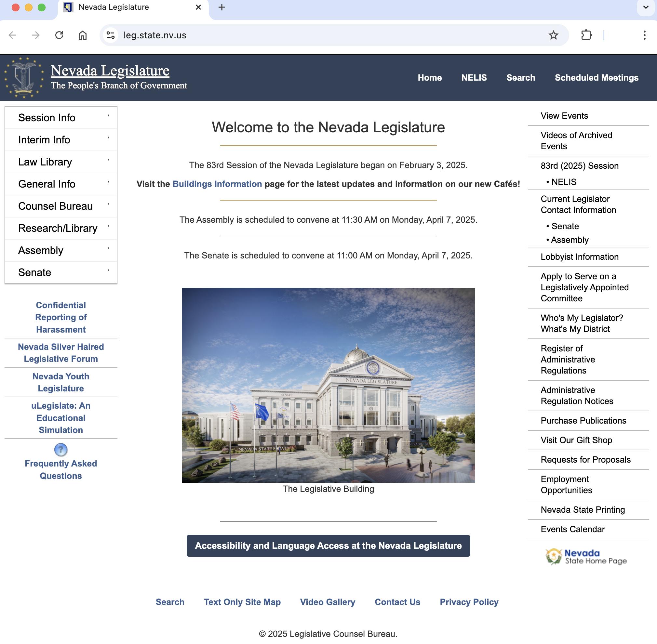Open the Buildings Information link
The image size is (657, 644).
pyautogui.click(x=217, y=184)
